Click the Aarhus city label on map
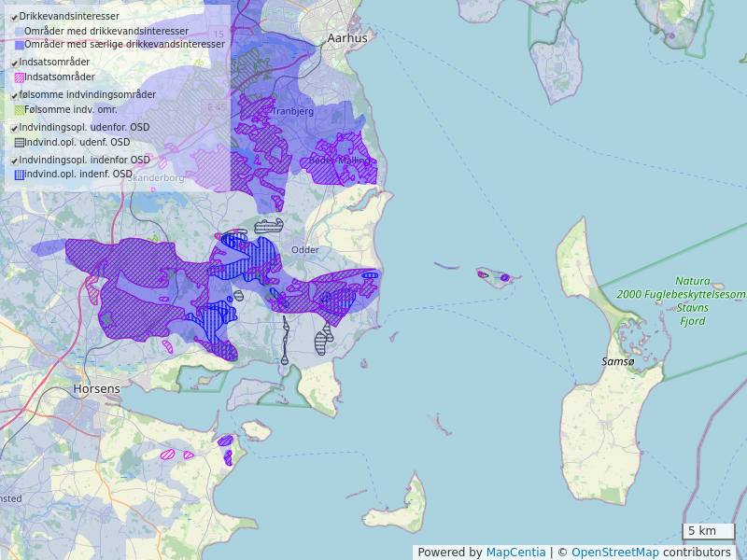This screenshot has width=747, height=560. (x=347, y=38)
